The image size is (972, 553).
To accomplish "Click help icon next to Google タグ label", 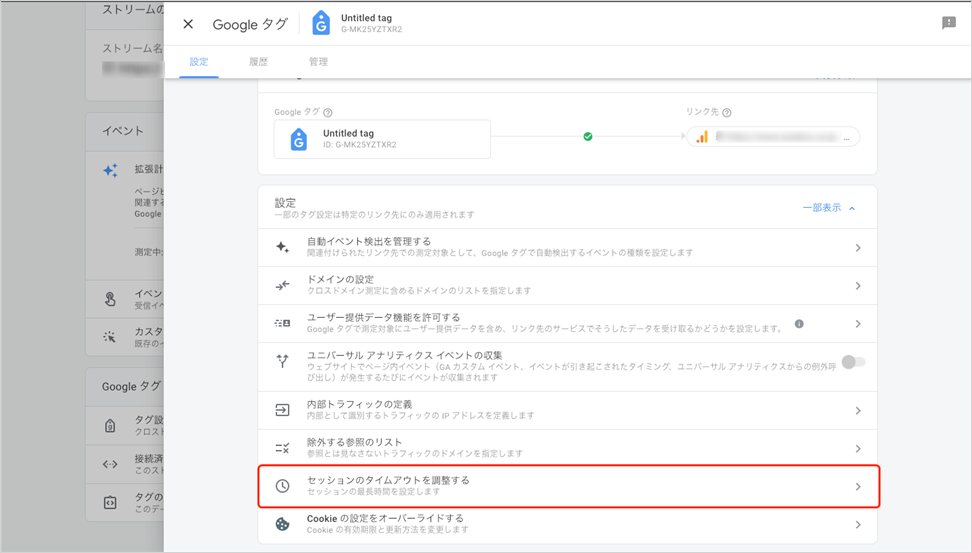I will [x=328, y=112].
